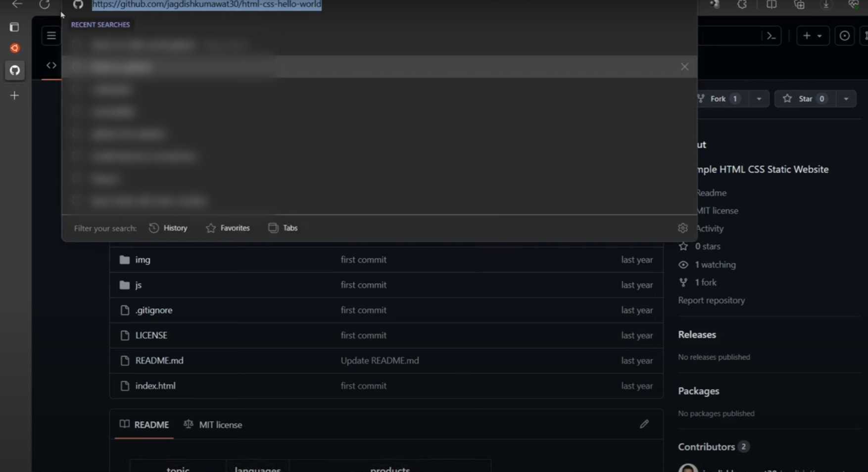This screenshot has height=472, width=868.
Task: Open GitHub command palette icon
Action: [x=771, y=36]
